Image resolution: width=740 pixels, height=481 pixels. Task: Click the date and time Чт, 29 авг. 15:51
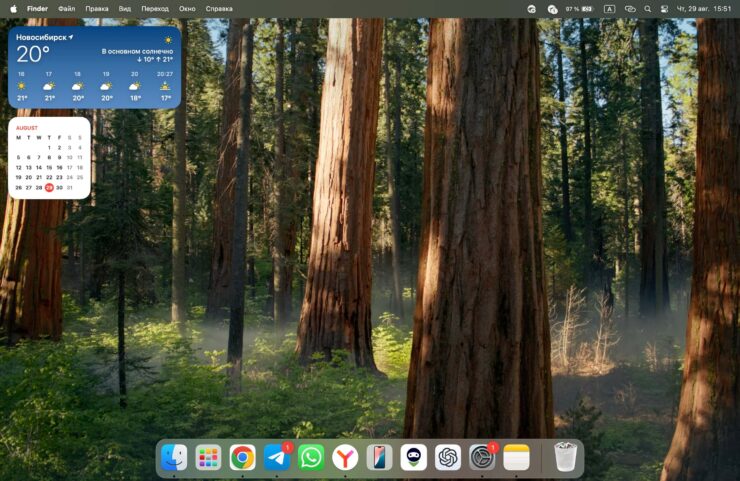click(x=704, y=8)
